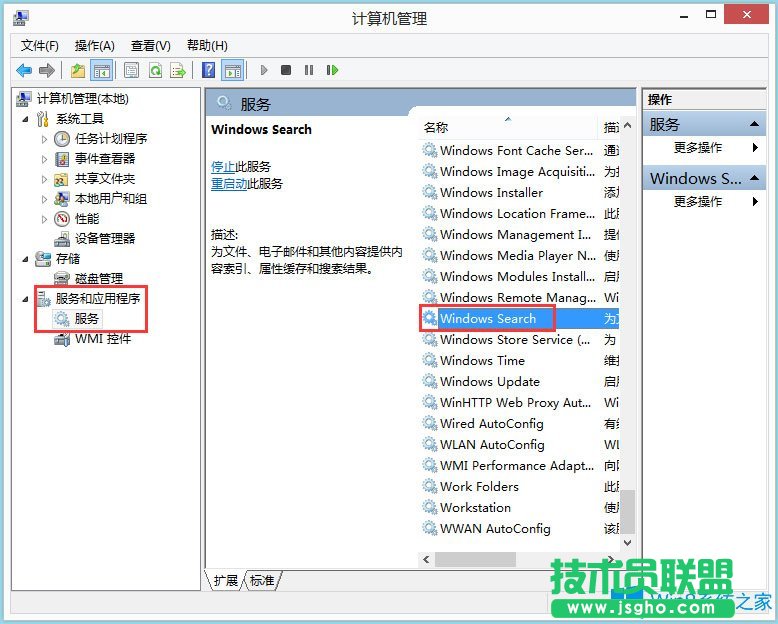Open 更多操作 submenu under 服务

pos(698,147)
